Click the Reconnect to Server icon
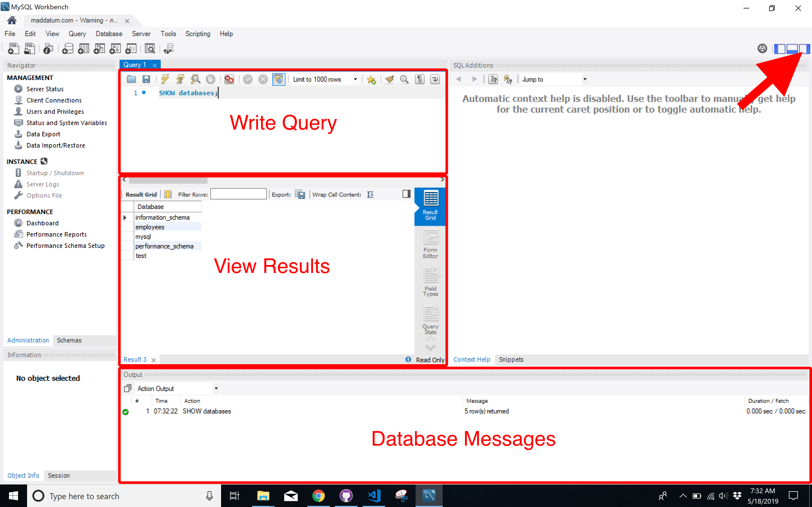812x507 pixels. point(169,49)
